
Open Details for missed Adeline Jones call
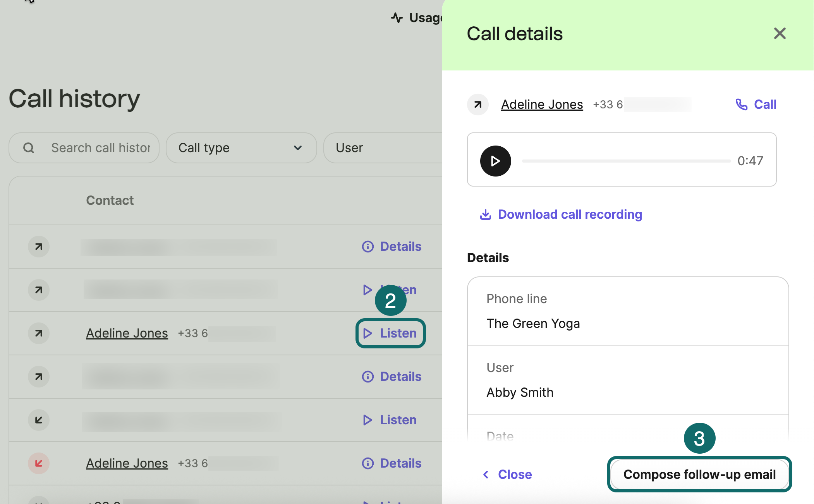click(392, 463)
